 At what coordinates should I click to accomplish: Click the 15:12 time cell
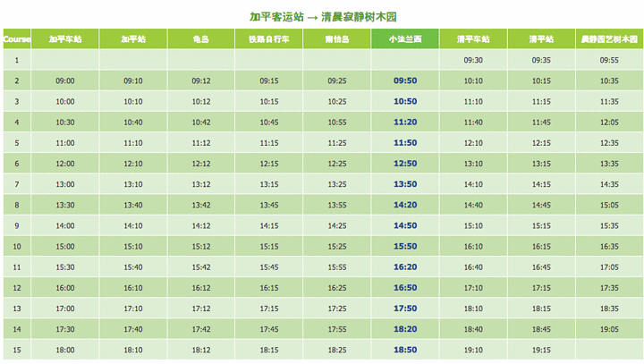(201, 247)
